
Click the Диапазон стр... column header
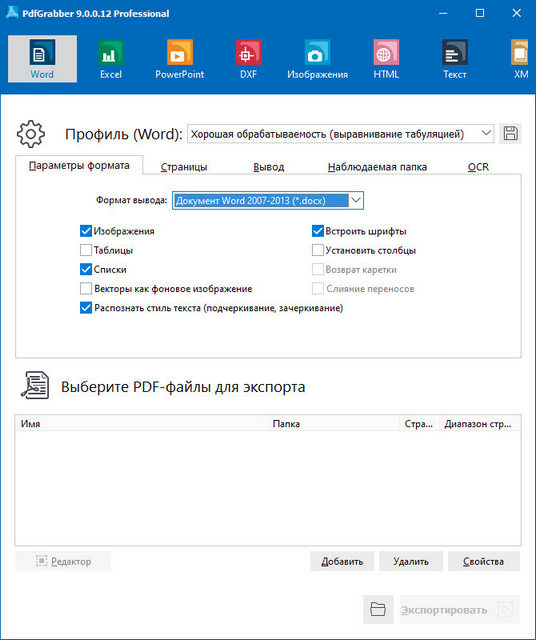(x=480, y=424)
